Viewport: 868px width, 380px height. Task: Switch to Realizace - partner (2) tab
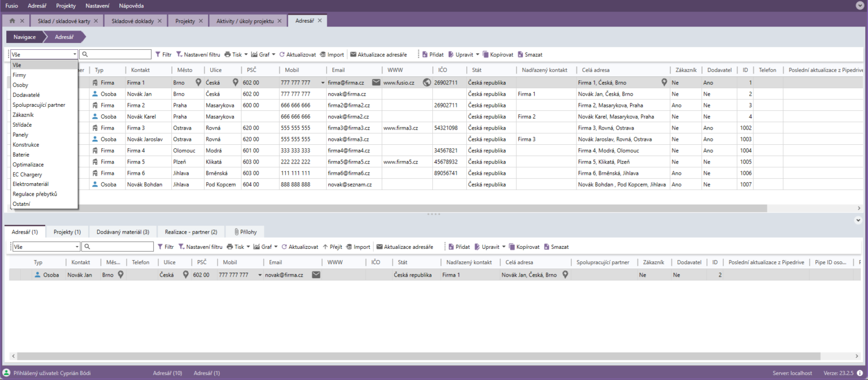tap(191, 232)
